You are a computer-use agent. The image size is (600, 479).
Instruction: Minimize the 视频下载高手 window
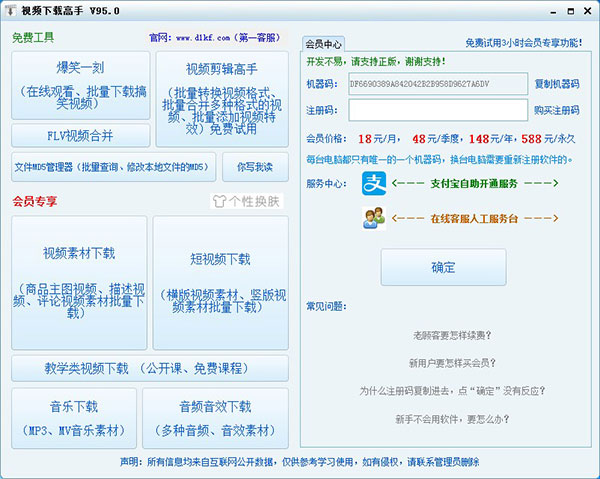tap(553, 11)
